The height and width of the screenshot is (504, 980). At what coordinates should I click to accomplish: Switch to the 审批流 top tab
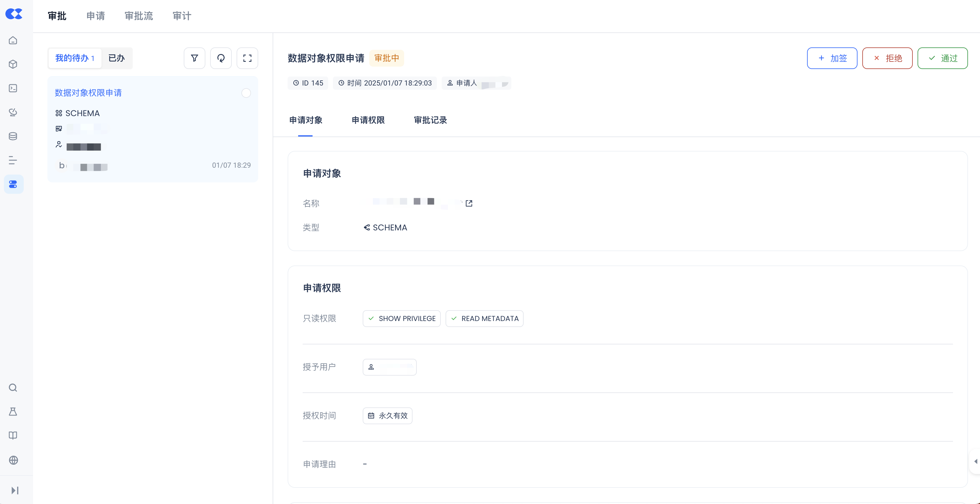pos(139,16)
